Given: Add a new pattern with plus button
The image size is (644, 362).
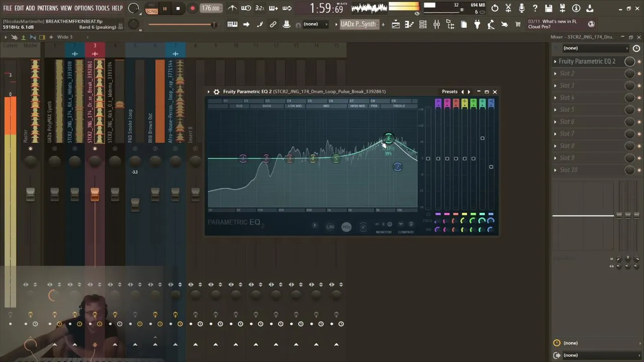Looking at the screenshot, I should [383, 24].
